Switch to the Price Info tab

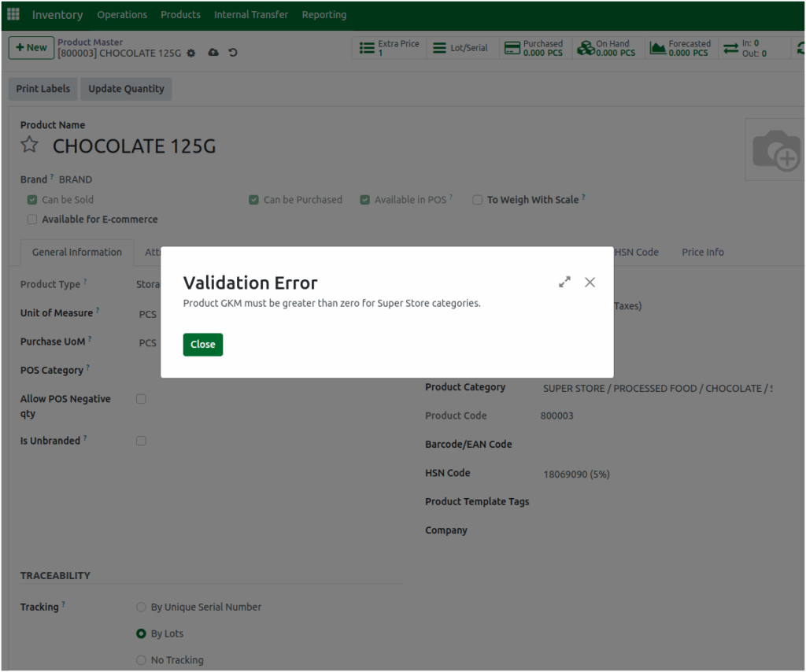(702, 252)
